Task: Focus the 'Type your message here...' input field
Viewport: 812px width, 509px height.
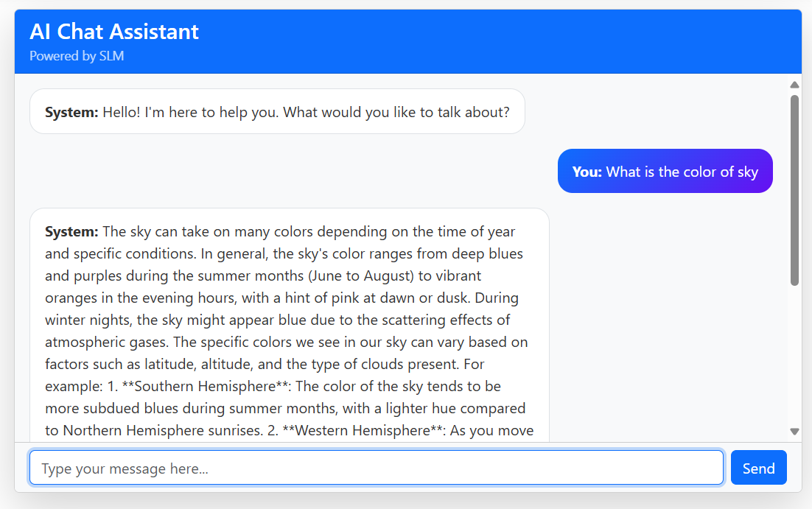Action: click(377, 468)
